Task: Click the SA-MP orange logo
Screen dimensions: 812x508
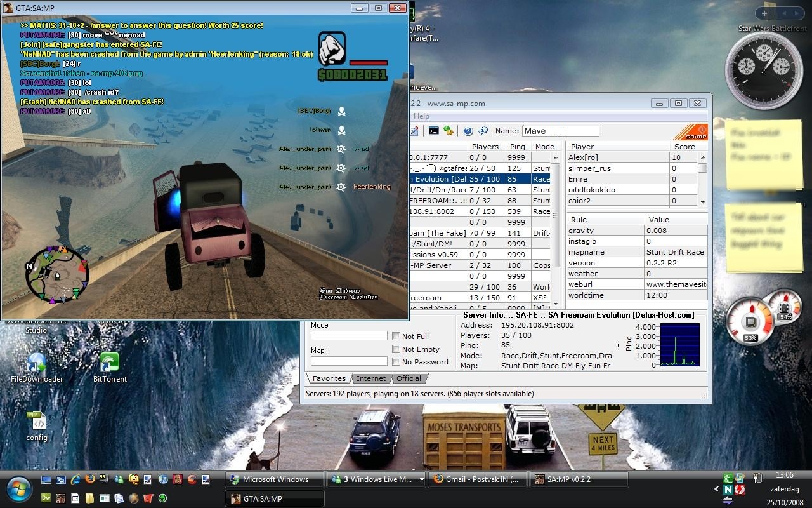Action: 690,132
